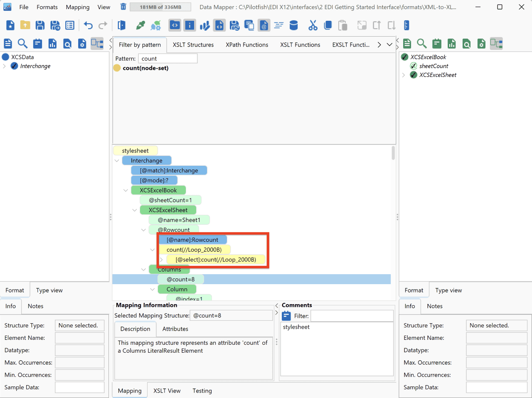Click the new mapping file icon
The image size is (532, 398).
[x=10, y=25]
